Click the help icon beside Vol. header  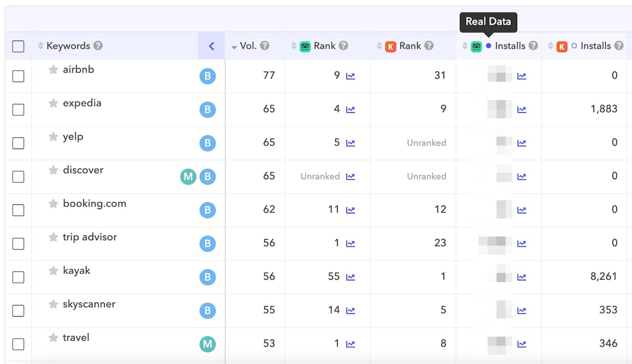264,46
